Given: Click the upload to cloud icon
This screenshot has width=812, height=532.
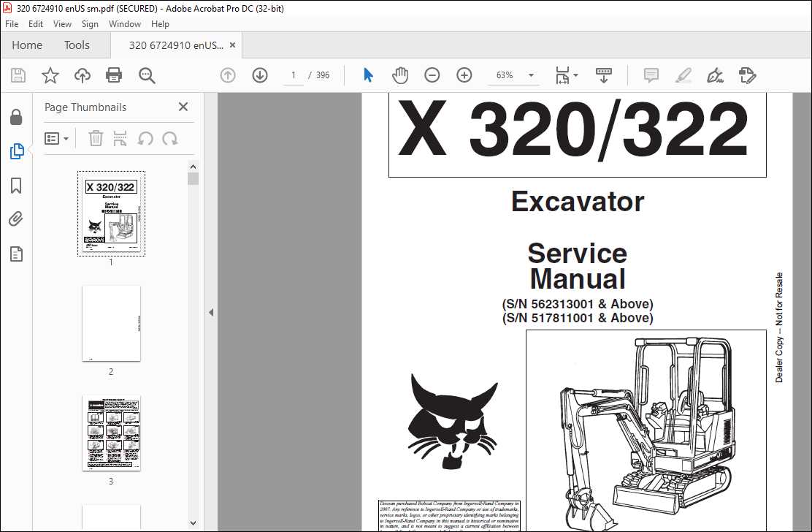Looking at the screenshot, I should pyautogui.click(x=83, y=75).
